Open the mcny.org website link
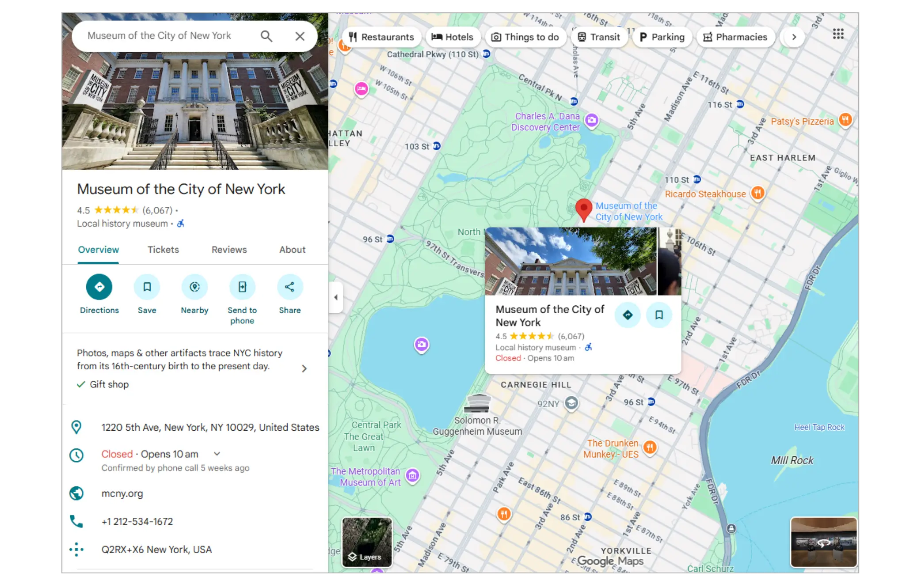 (122, 493)
